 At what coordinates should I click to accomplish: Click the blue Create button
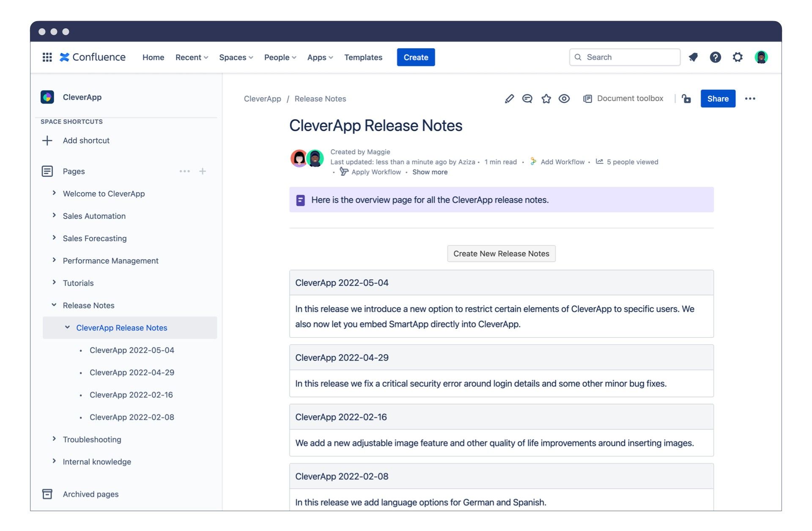coord(416,57)
